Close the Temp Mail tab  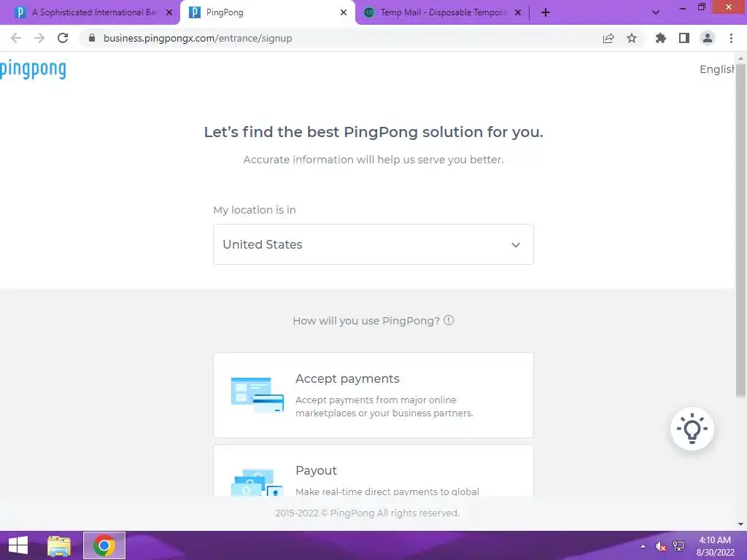518,12
